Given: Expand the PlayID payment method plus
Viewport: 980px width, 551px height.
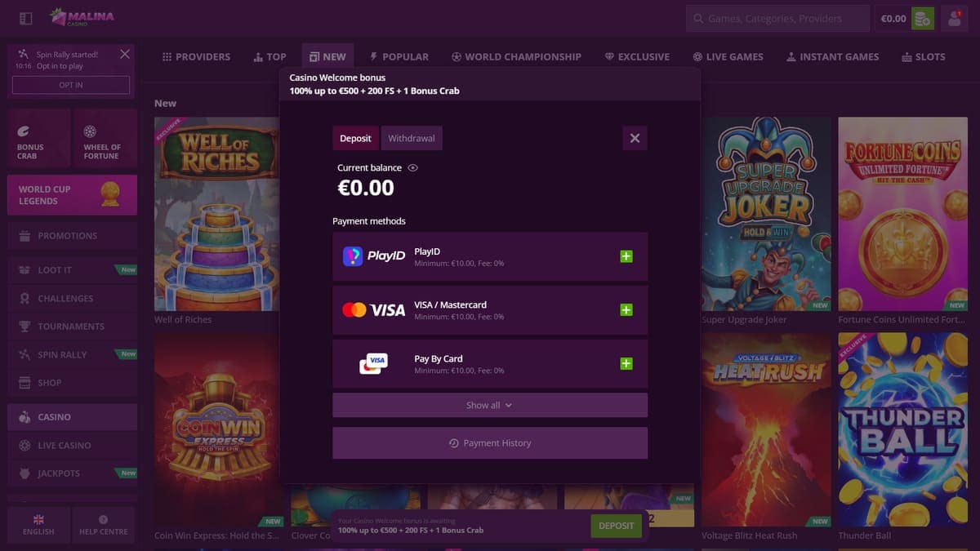Looking at the screenshot, I should [x=626, y=256].
